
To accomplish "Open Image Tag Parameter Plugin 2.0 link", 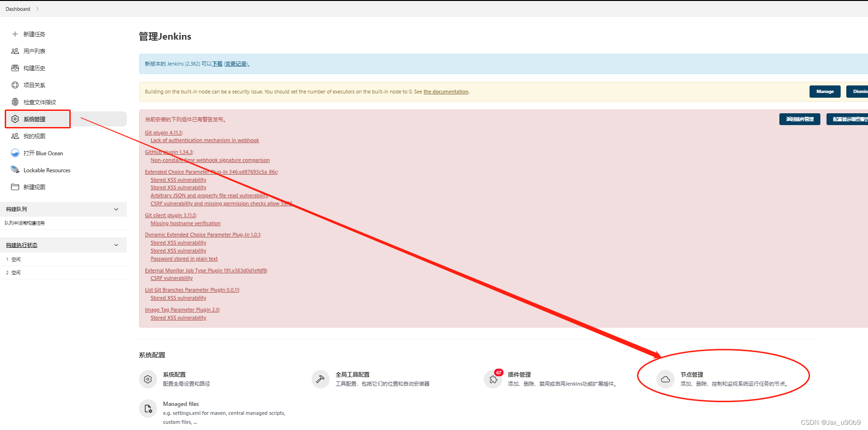I will (x=182, y=310).
